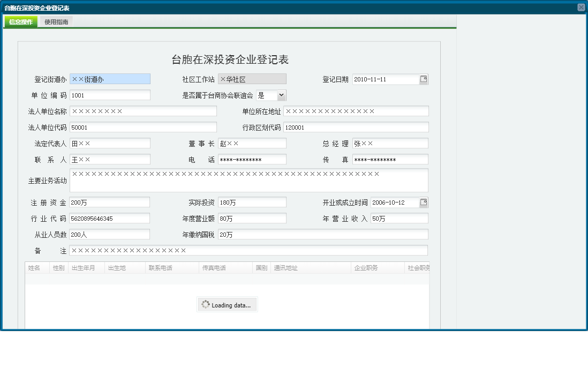588x368 pixels.
Task: Select the 信息操作 tab
Action: point(19,22)
